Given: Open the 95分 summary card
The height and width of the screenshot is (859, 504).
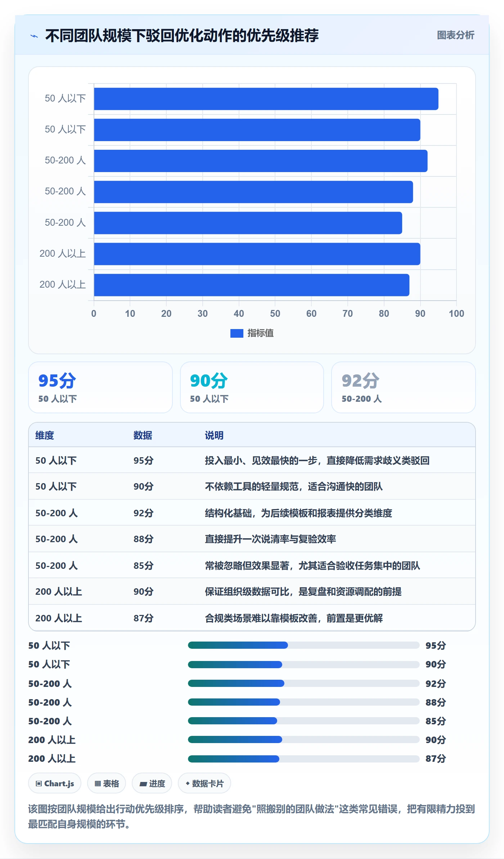Looking at the screenshot, I should [100, 387].
